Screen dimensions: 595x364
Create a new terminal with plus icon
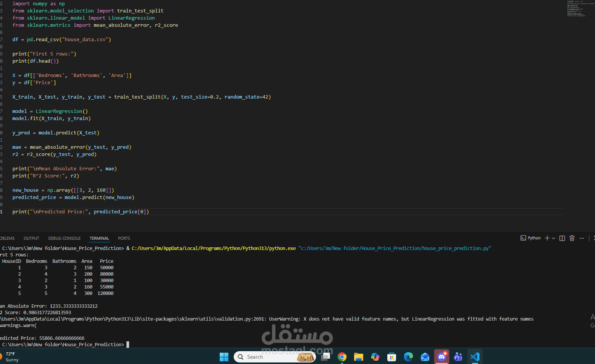tap(547, 238)
